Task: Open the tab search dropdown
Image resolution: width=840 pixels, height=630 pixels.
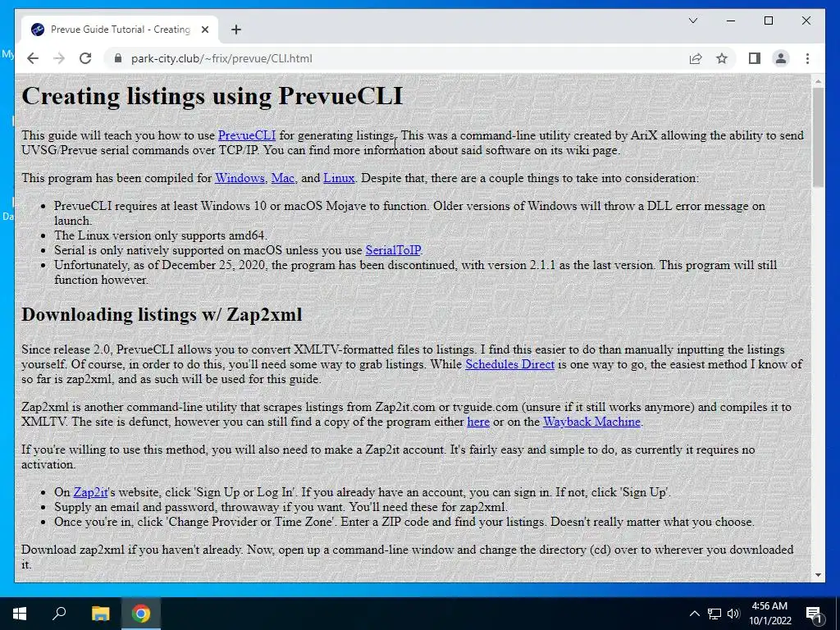Action: (x=692, y=21)
